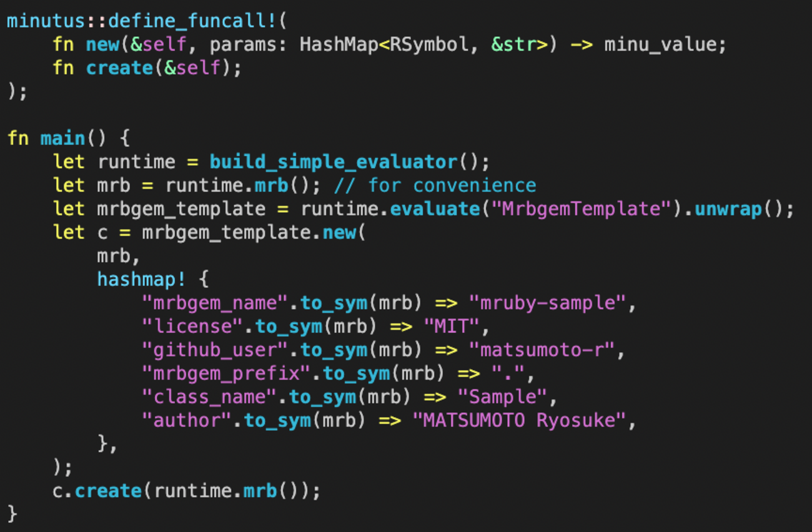812x532 pixels.
Task: Click the build_simple_evaluator function call
Action: 334,162
